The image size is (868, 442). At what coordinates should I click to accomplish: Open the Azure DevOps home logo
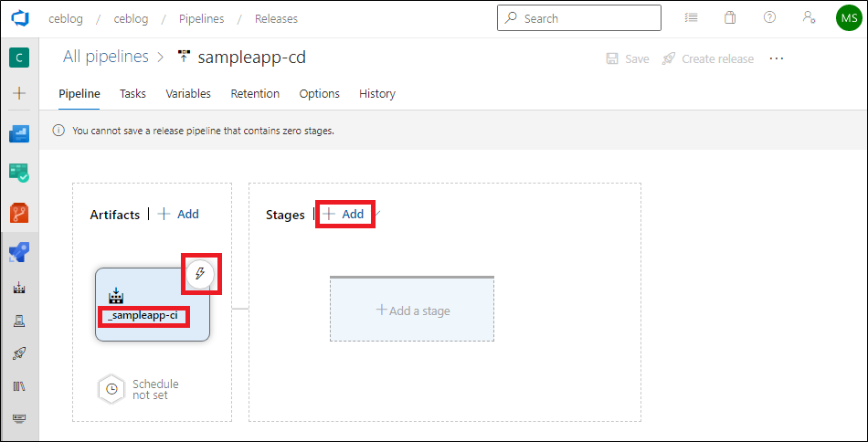pos(19,18)
